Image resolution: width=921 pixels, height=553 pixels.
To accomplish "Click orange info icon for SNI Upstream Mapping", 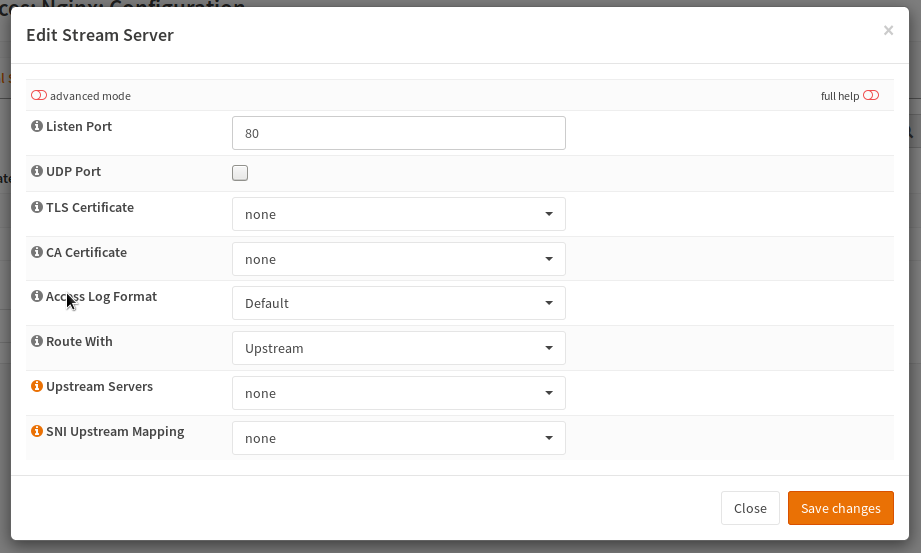I will tap(37, 432).
